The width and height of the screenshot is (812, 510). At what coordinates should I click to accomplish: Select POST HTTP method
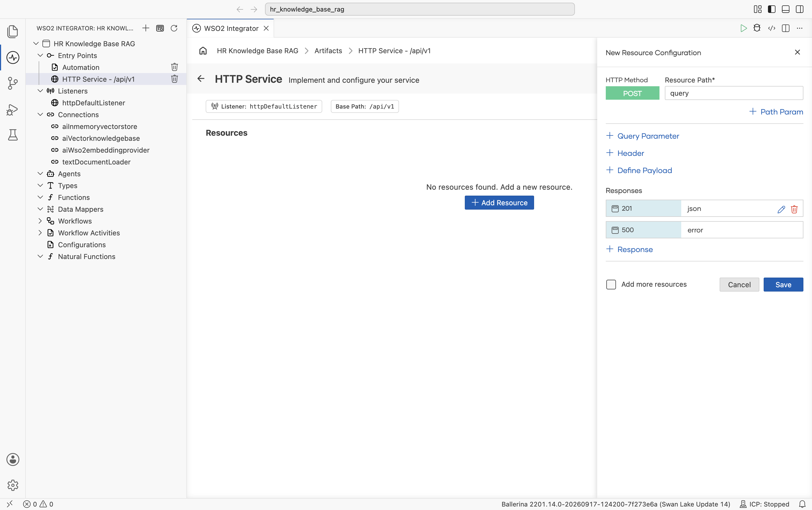click(632, 93)
